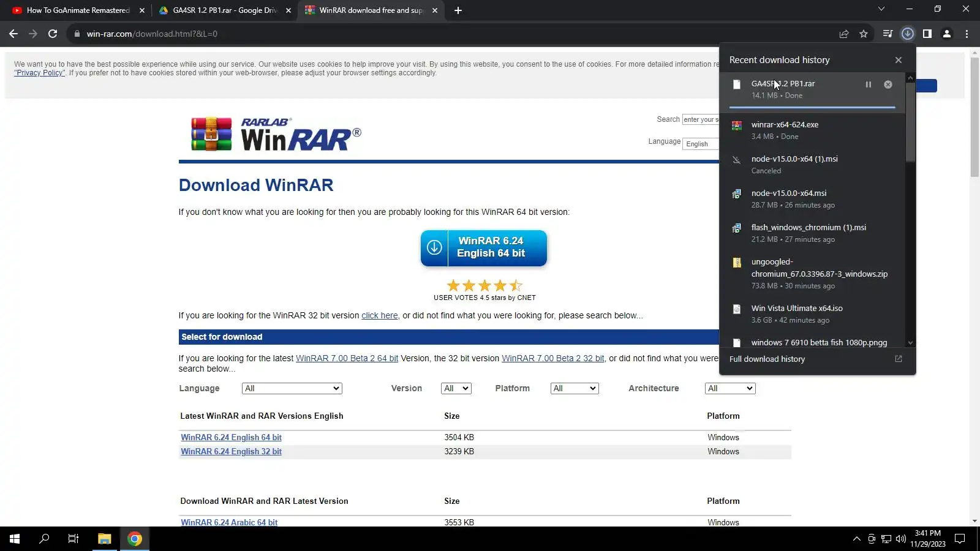Go forward to the next page
Image resolution: width=980 pixels, height=551 pixels.
coord(33,34)
